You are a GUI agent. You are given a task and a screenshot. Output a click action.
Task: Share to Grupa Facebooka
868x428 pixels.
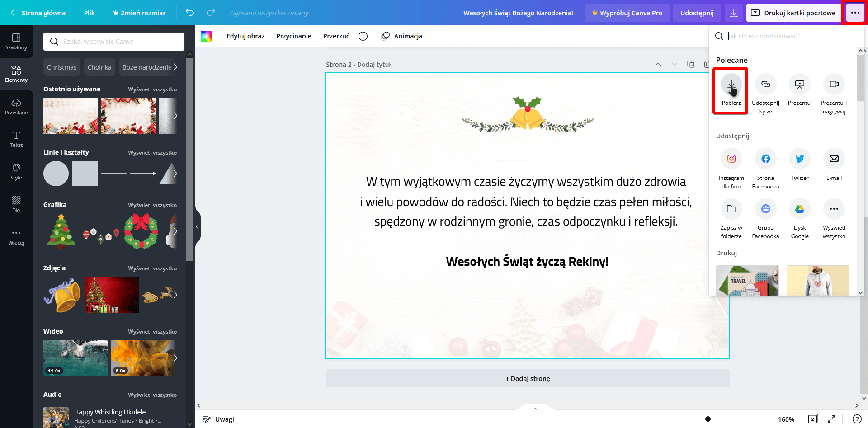(x=765, y=219)
